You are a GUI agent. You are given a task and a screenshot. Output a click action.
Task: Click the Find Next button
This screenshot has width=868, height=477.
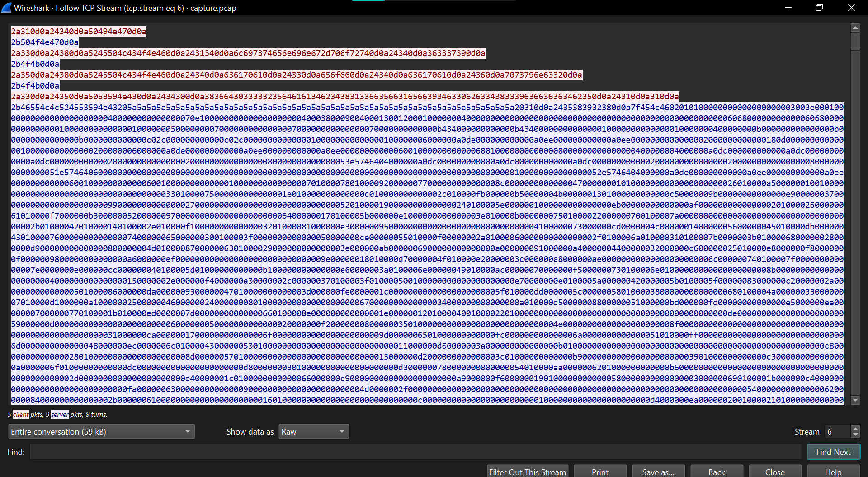(x=833, y=452)
